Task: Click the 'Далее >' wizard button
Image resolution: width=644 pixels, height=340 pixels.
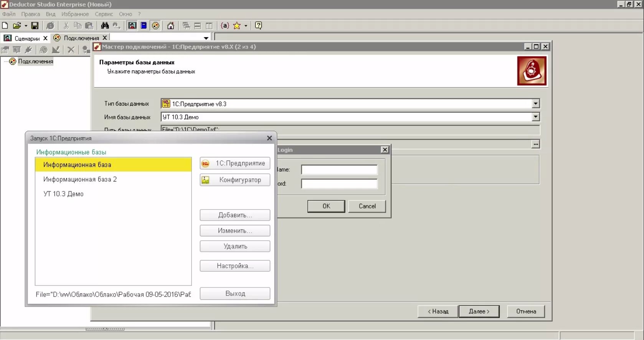Action: [x=479, y=311]
